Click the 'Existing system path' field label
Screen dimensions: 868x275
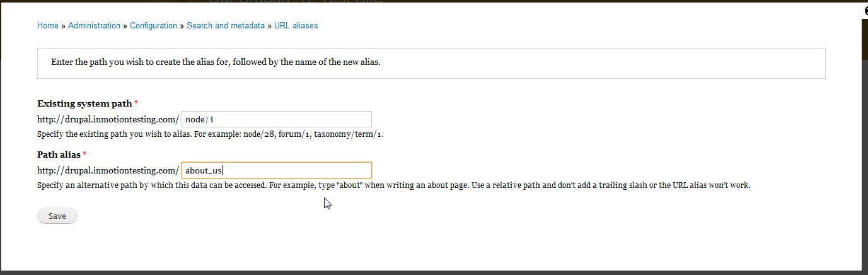(x=84, y=103)
